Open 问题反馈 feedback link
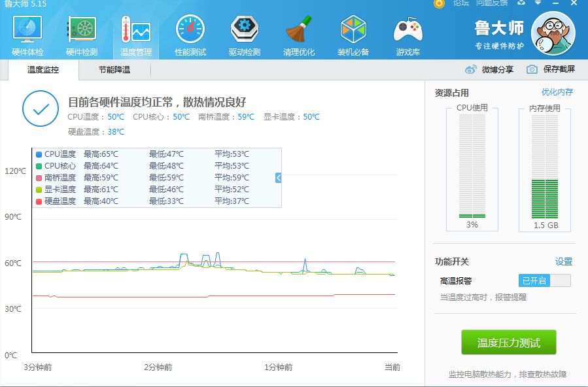588x387 pixels. click(492, 3)
